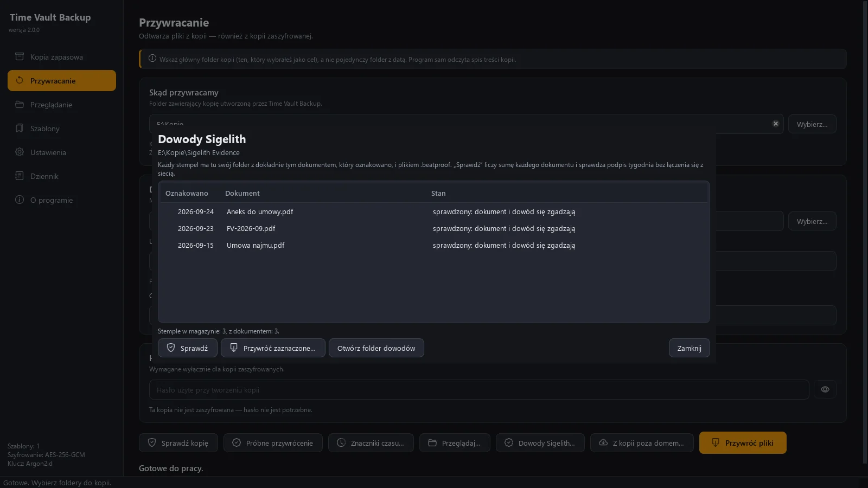Click the 'Gotowe do pracy.' status text

(171, 468)
